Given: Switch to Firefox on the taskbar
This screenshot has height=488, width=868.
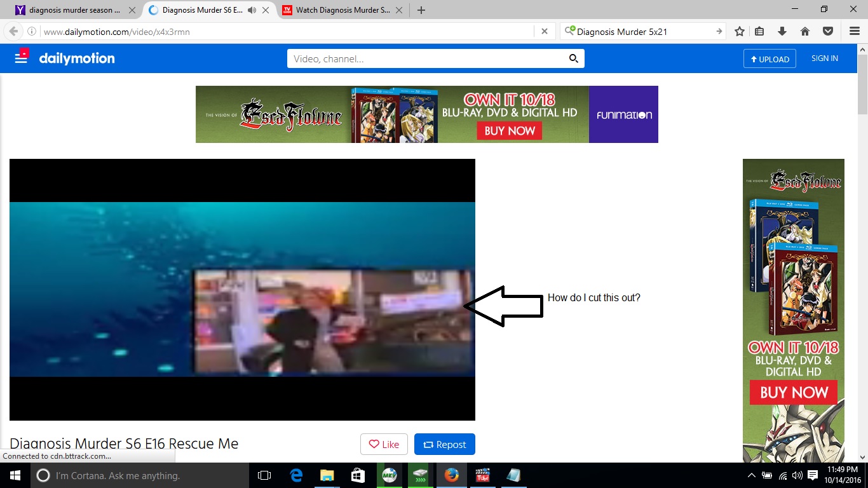Looking at the screenshot, I should click(451, 475).
